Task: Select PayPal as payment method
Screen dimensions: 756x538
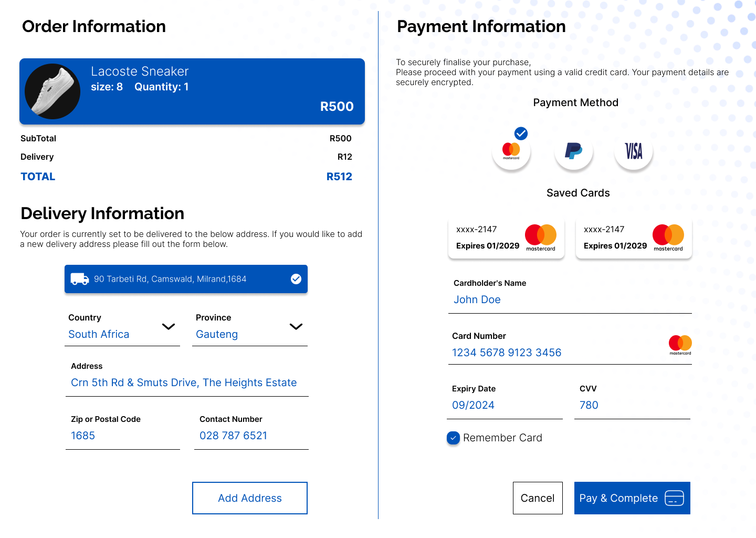Action: 573,152
